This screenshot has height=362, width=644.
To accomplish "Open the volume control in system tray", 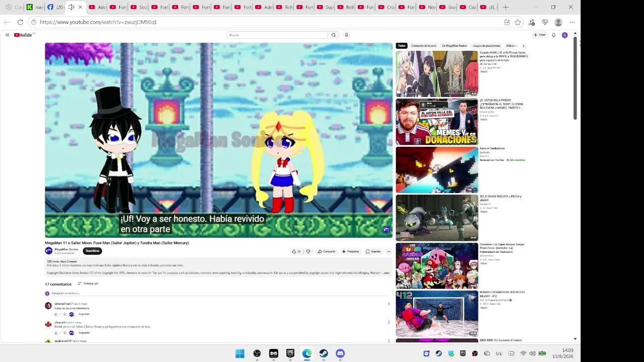I will coord(532,353).
